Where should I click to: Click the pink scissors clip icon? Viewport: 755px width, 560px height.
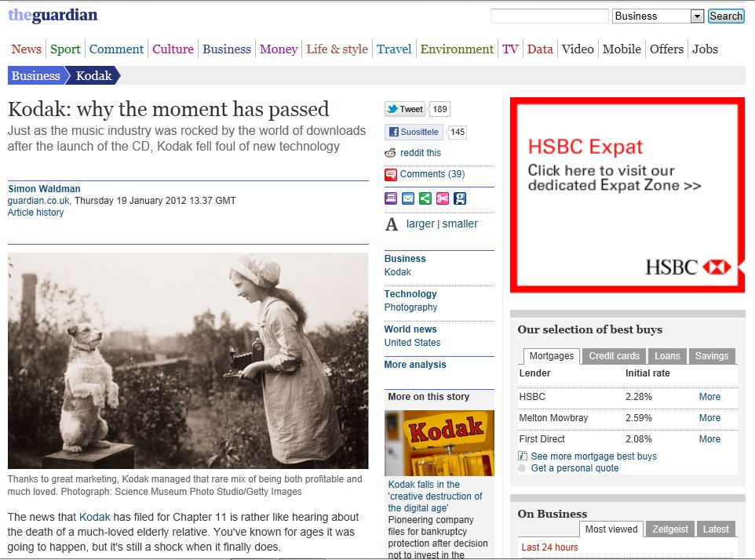[x=443, y=198]
